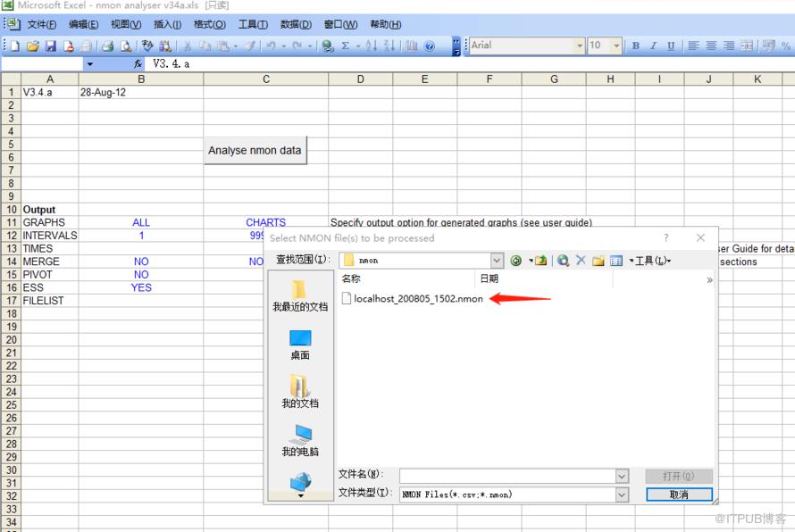Expand the 文件名 combo box arrow
Screen dimensions: 795x532
point(622,477)
